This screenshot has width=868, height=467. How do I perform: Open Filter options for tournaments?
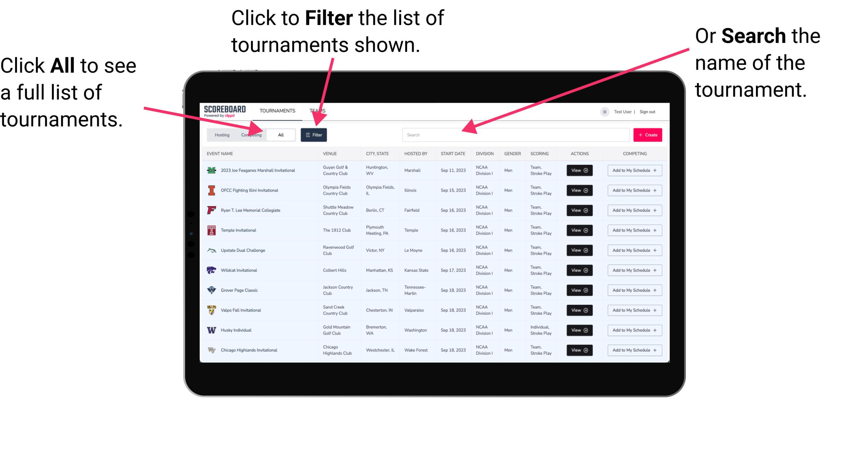314,134
